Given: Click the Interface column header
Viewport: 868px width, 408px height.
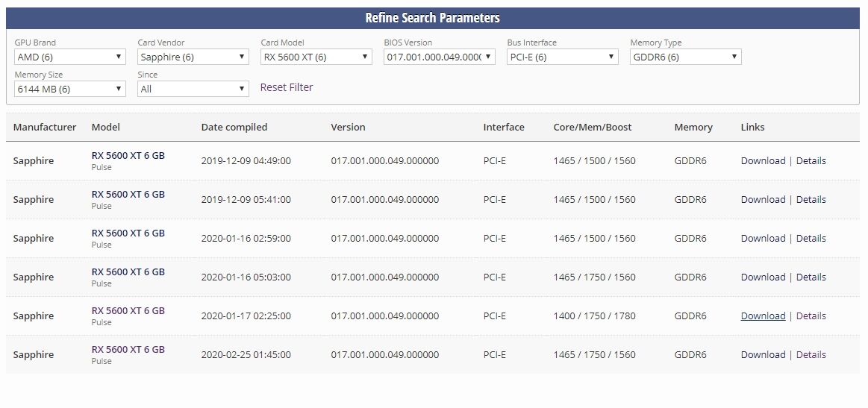Looking at the screenshot, I should point(504,127).
